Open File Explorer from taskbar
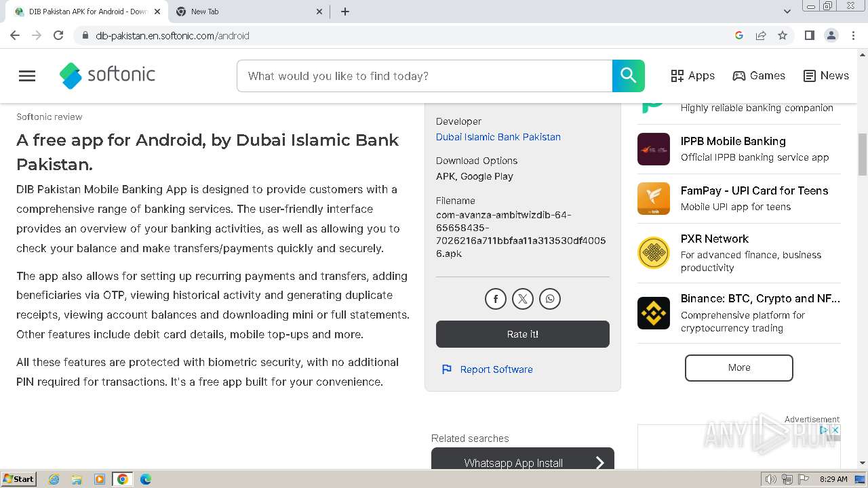868x488 pixels. click(x=77, y=479)
